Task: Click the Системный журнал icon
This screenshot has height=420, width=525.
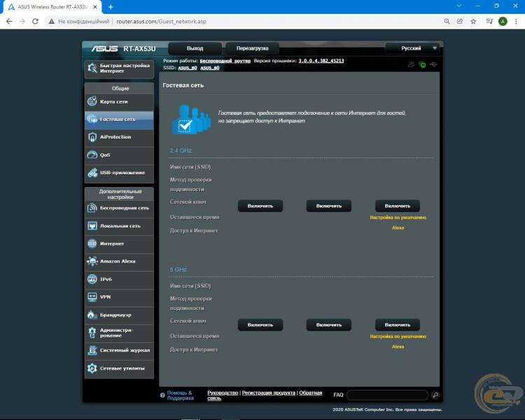Action: [92, 350]
